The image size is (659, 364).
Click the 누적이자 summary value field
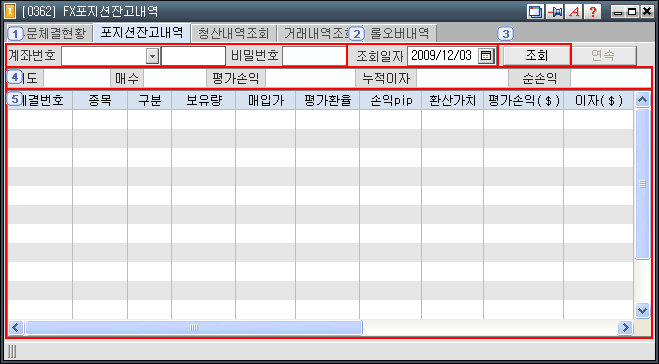[462, 78]
